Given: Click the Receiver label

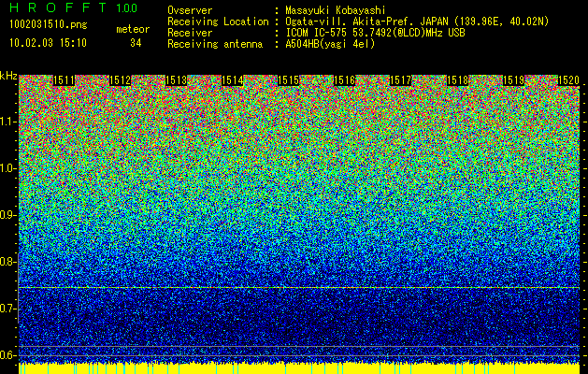Looking at the screenshot, I should click(190, 33).
